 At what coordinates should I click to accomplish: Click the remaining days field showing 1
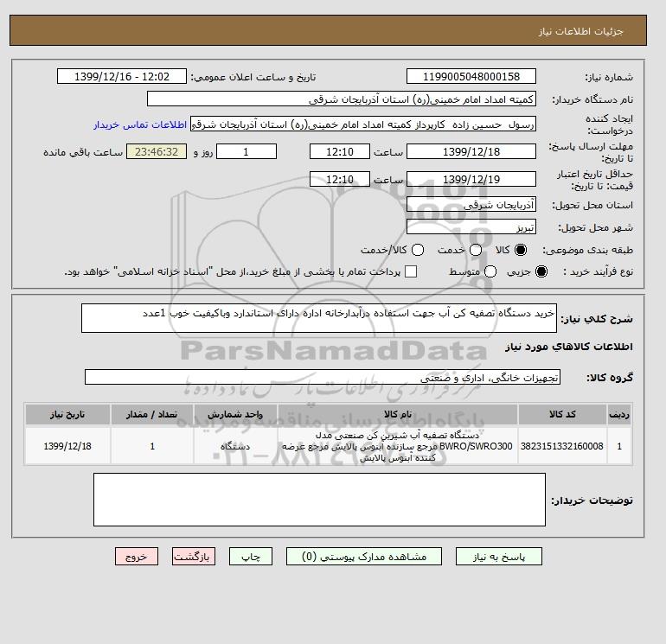pyautogui.click(x=247, y=151)
